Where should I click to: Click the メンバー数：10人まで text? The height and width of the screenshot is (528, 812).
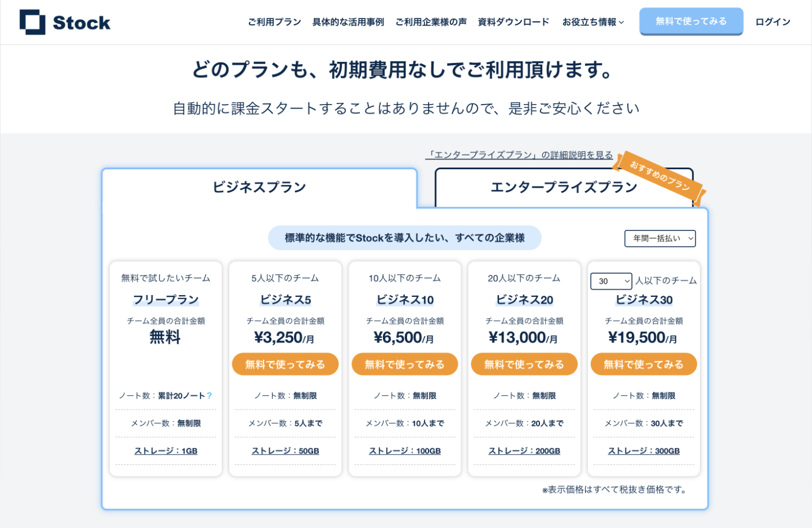tap(405, 423)
